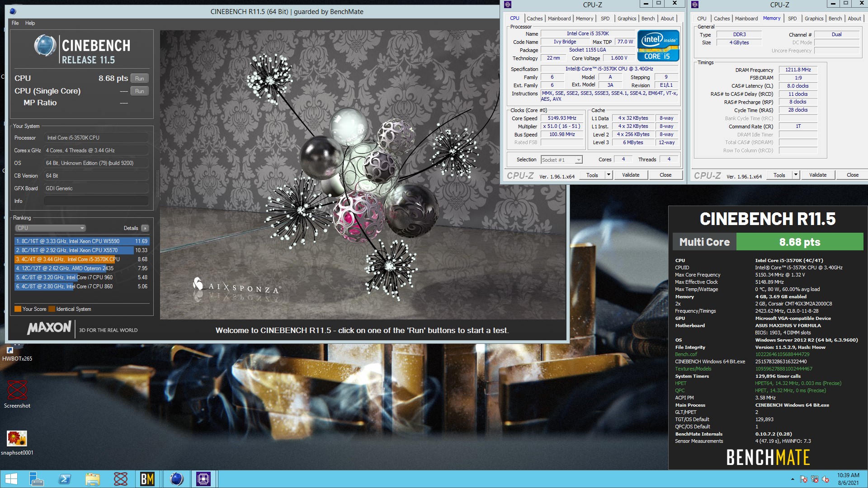Viewport: 868px width, 488px height.
Task: Click the Cinebench window title icon
Action: [13, 11]
